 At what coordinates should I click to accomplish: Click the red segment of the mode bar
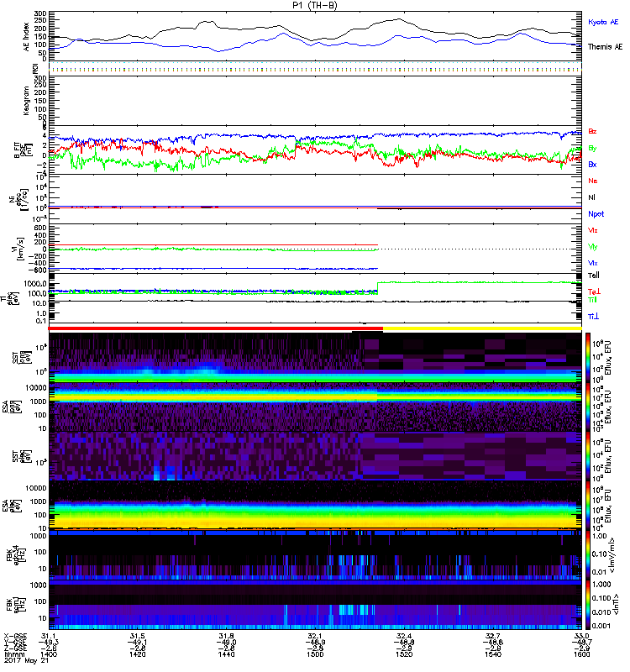tap(216, 328)
